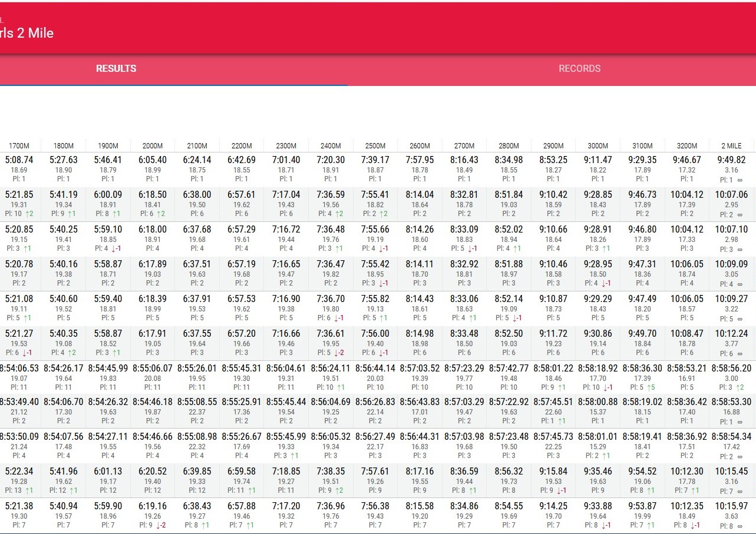756x534 pixels.
Task: Click the 8:56:26.83 split time
Action: point(375,403)
